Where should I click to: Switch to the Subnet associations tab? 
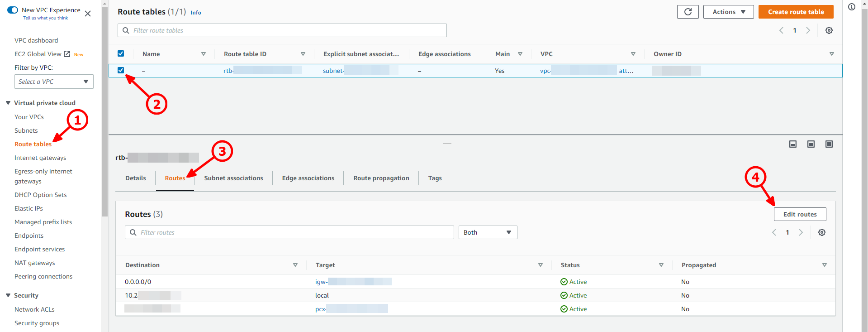click(x=233, y=178)
